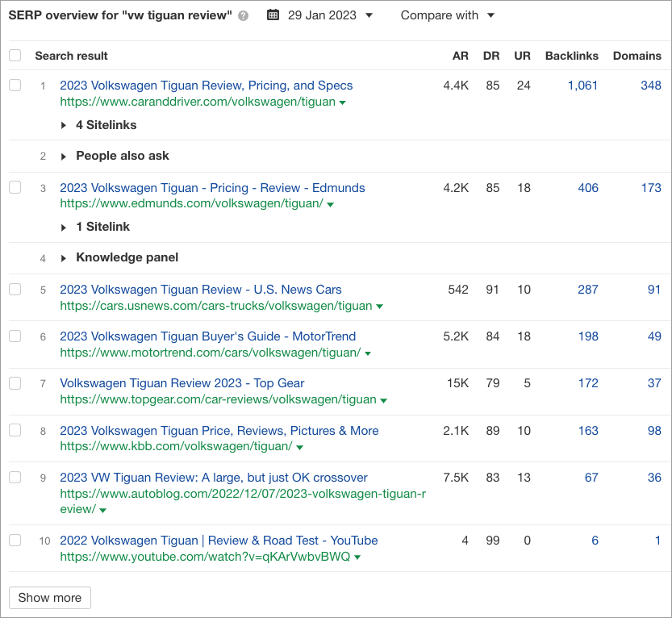Click the 173 domains count

[651, 188]
